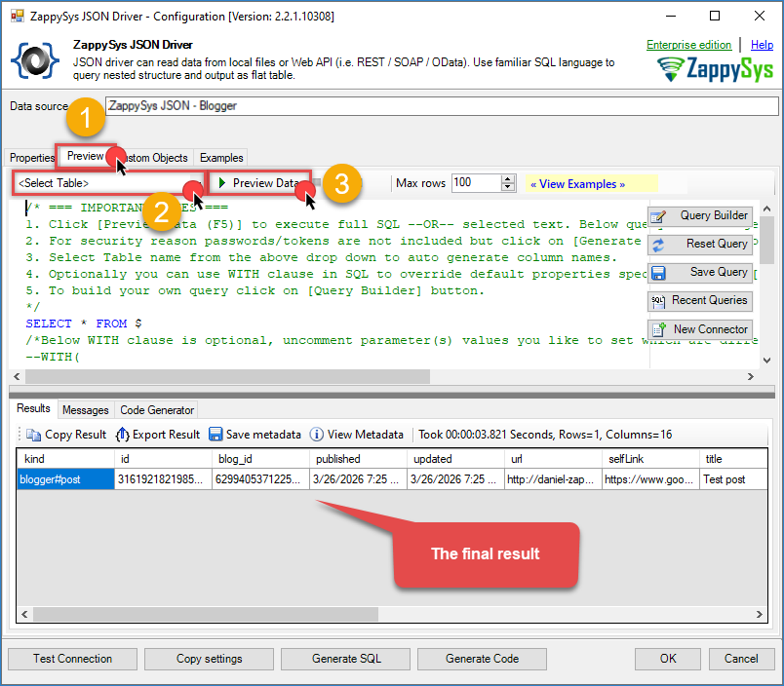Click inside the Data source name field
The height and width of the screenshot is (686, 784).
point(439,106)
